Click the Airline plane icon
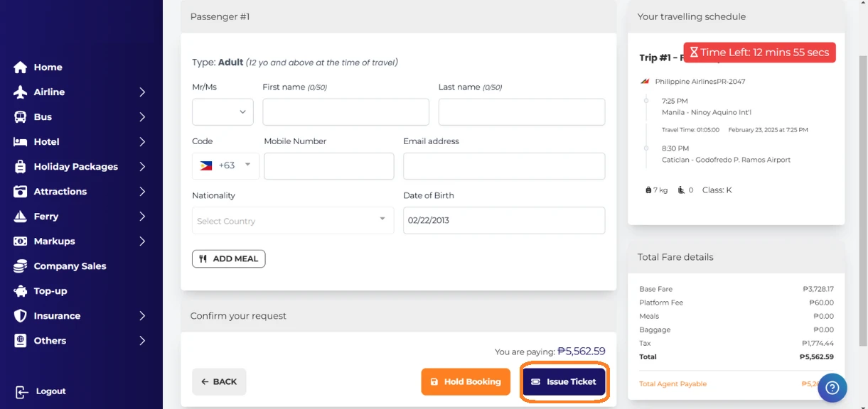Screen dimensions: 868x409 (21, 92)
